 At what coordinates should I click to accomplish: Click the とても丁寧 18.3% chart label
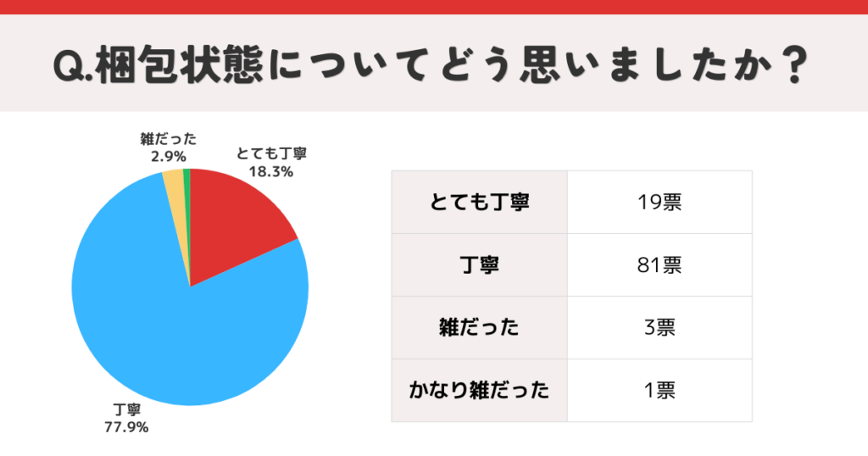tap(270, 163)
